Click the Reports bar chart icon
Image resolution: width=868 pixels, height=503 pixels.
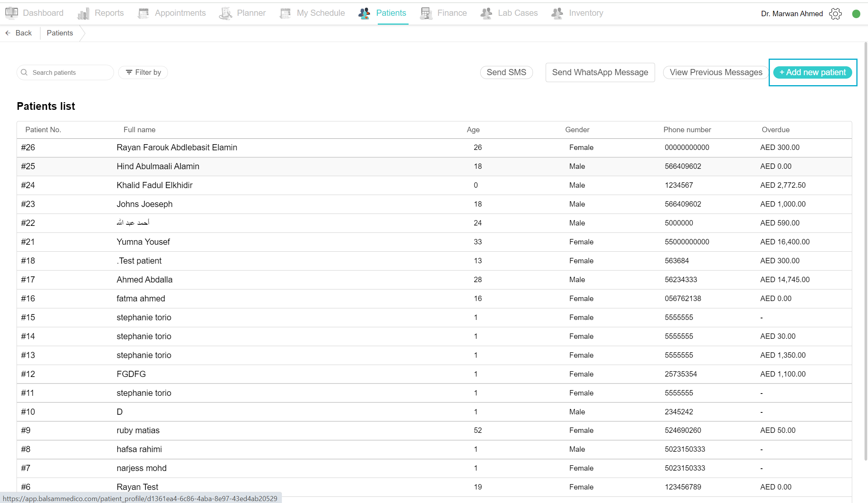[x=83, y=13]
